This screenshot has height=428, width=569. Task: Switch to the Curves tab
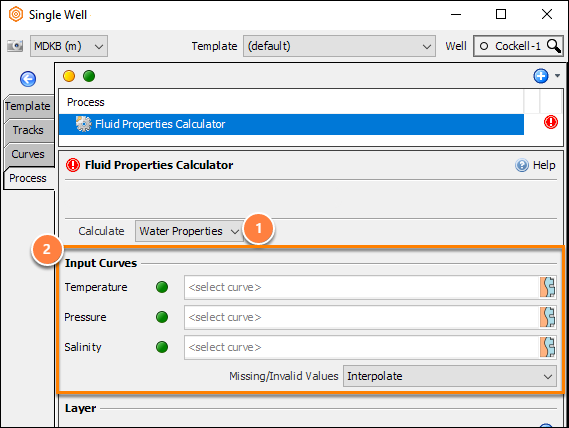tap(28, 154)
